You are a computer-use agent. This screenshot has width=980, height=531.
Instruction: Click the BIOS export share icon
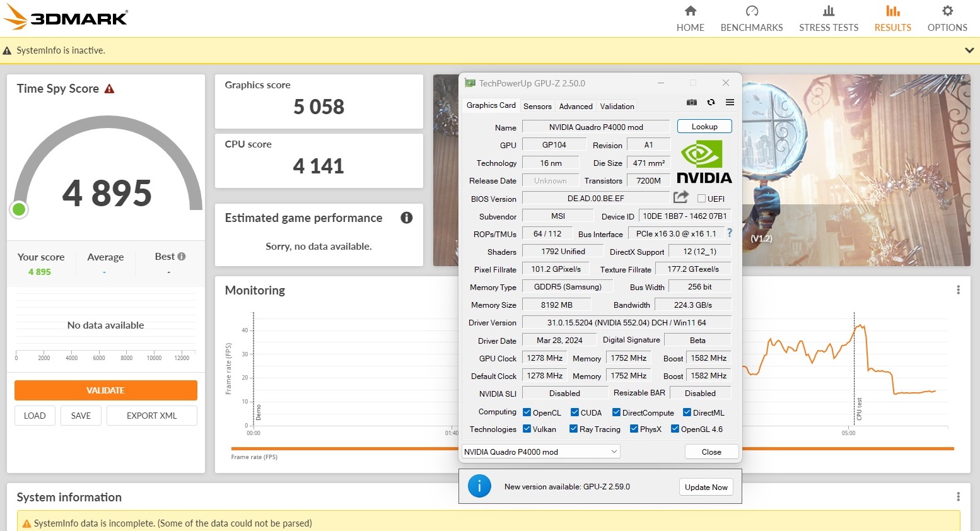tap(681, 197)
